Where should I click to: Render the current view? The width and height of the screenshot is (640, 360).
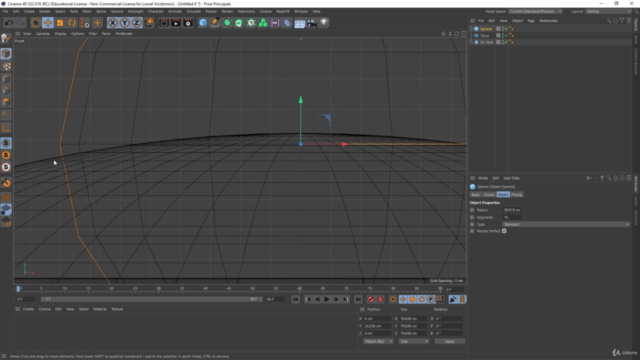[164, 23]
